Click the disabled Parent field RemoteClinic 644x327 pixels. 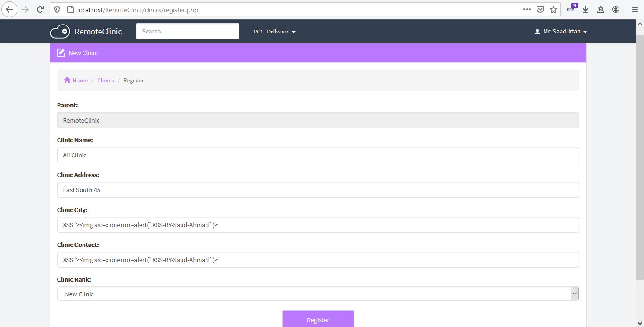tap(318, 120)
